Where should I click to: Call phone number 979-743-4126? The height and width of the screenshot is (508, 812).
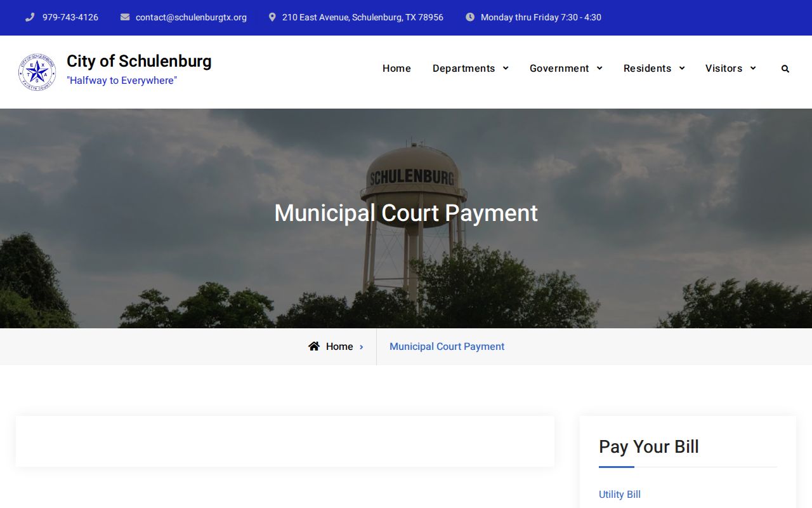(x=70, y=17)
